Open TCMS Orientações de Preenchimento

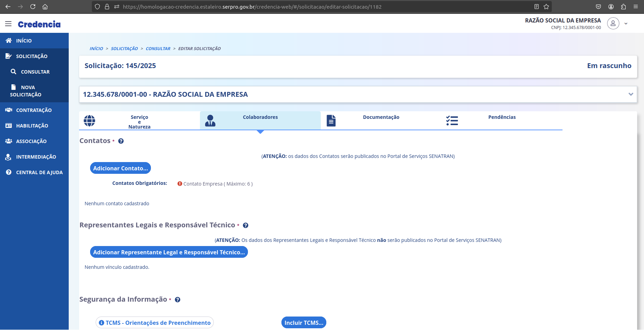click(155, 323)
